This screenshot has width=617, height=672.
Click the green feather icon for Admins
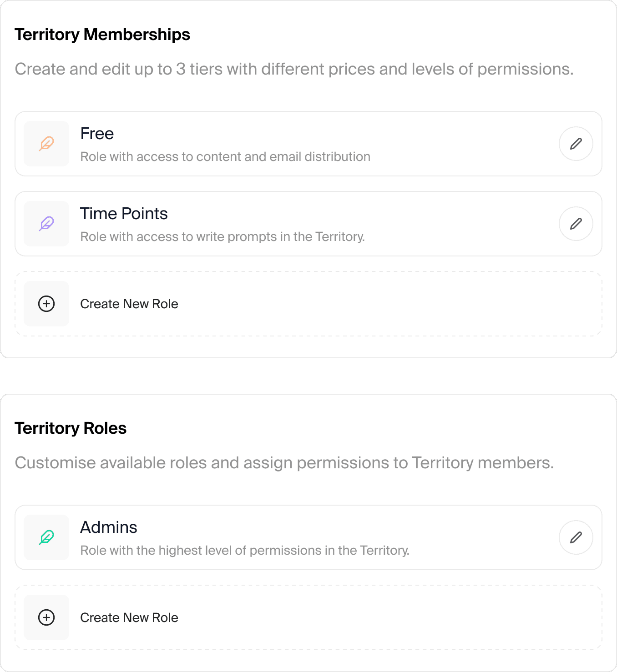[46, 537]
